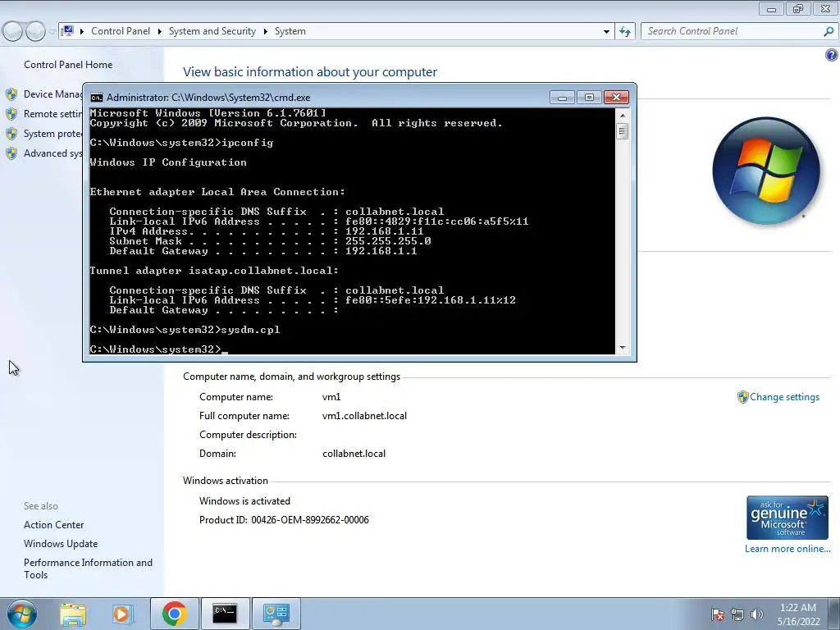Open the Action Center flag tray icon
Viewport: 840px width, 630px height.
718,614
